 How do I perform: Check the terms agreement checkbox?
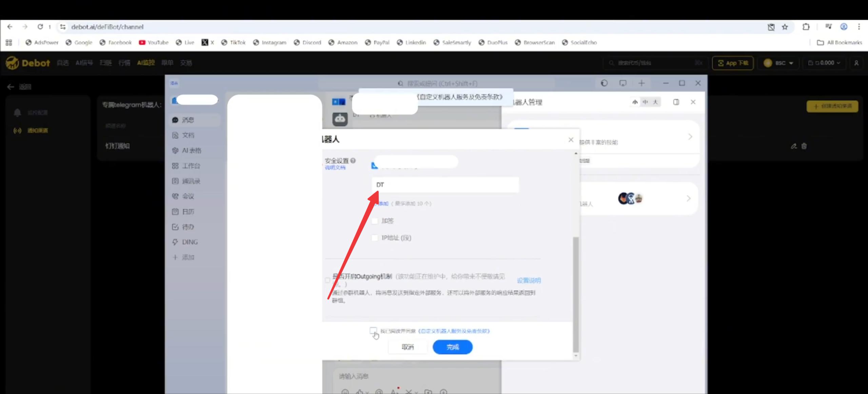pyautogui.click(x=374, y=331)
